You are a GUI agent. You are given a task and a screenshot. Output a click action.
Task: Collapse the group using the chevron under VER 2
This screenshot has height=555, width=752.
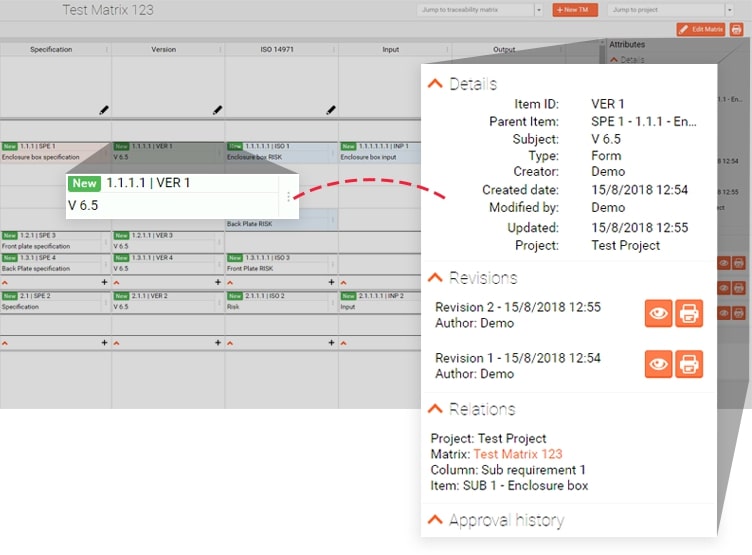point(117,343)
